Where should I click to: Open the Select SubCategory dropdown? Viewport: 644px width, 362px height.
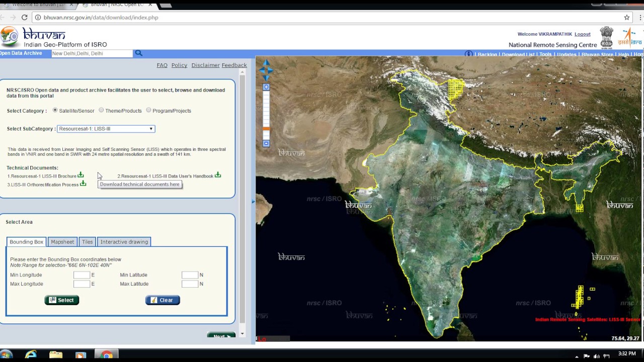(x=106, y=129)
